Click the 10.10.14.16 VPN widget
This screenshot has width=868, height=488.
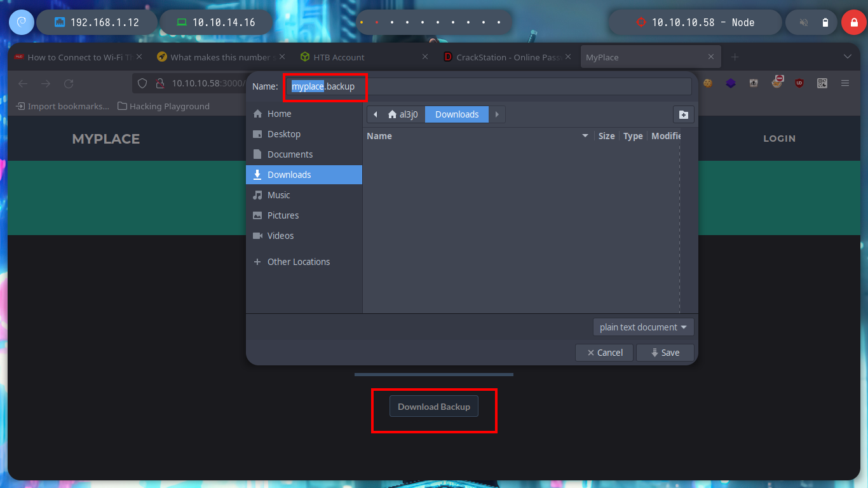pyautogui.click(x=216, y=22)
